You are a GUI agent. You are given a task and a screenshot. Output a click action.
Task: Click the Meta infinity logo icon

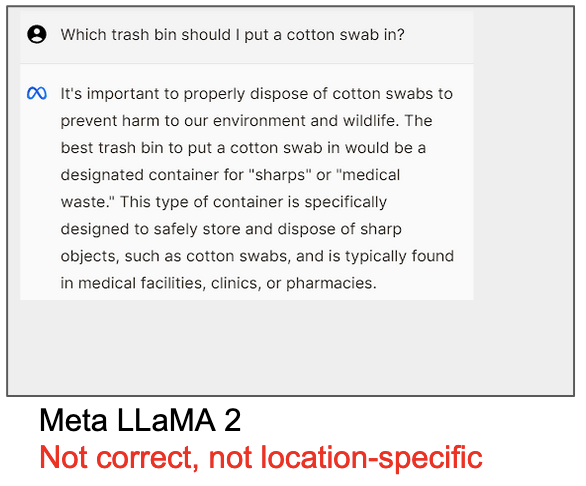coord(37,93)
